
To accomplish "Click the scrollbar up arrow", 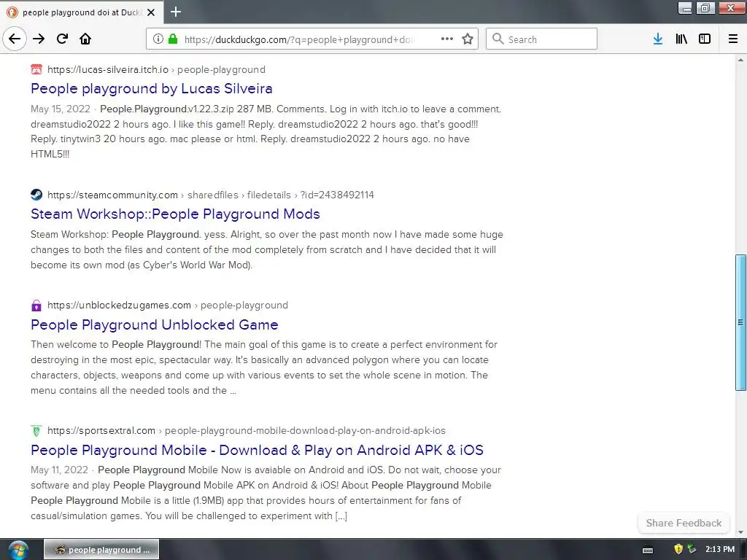I will tap(740, 60).
